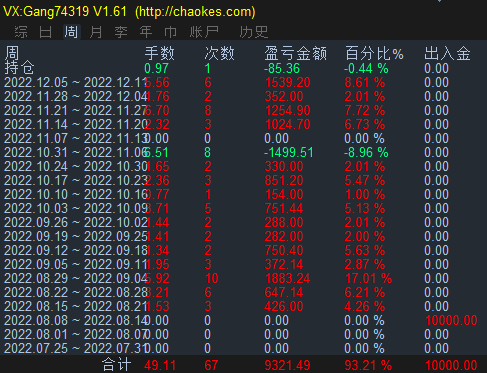The width and height of the screenshot is (487, 373).
Task: Click the 7.72 % percentage value
Action: click(x=365, y=110)
